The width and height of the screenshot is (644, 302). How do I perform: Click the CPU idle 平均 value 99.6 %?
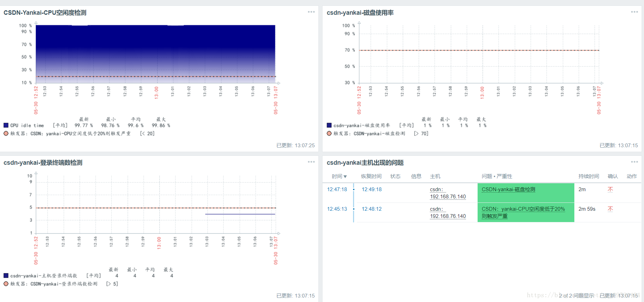[136, 126]
